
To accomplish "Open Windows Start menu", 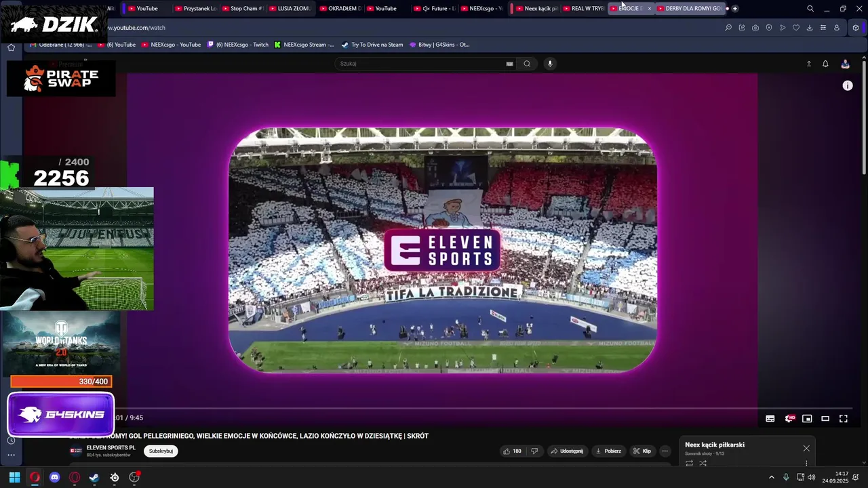I will [14, 478].
